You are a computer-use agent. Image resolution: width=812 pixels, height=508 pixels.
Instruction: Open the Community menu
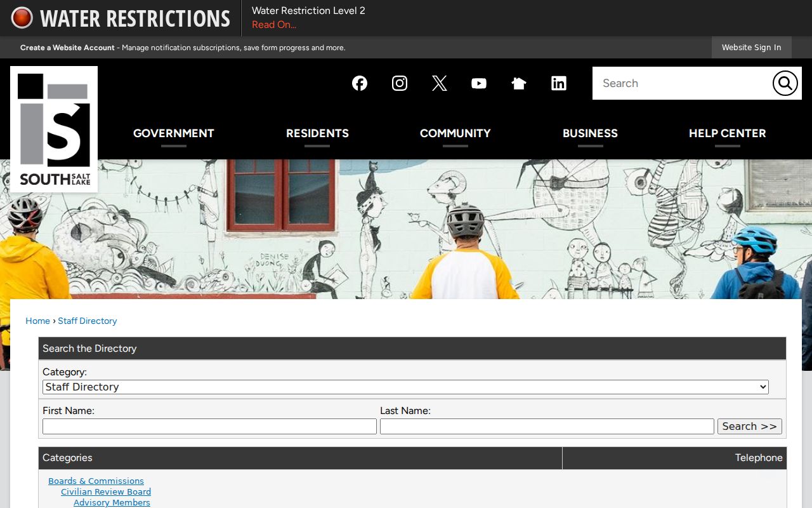[455, 133]
